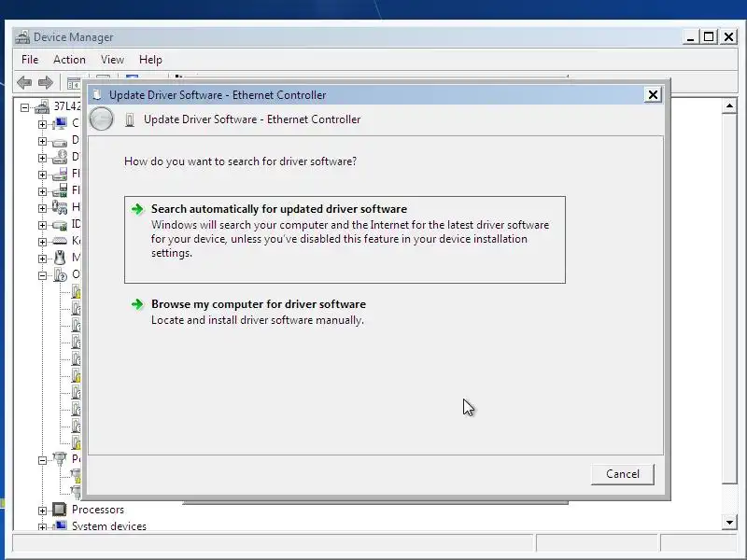The image size is (747, 560).
Task: Close the Update Driver Software dialog
Action: 653,95
